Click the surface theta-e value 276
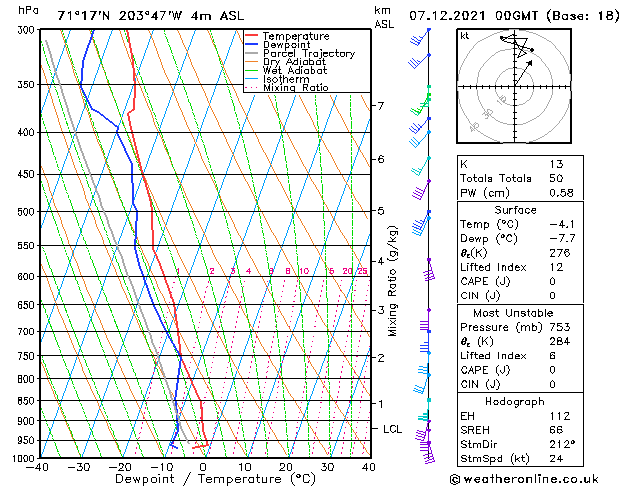This screenshot has height=486, width=629. 560,253
